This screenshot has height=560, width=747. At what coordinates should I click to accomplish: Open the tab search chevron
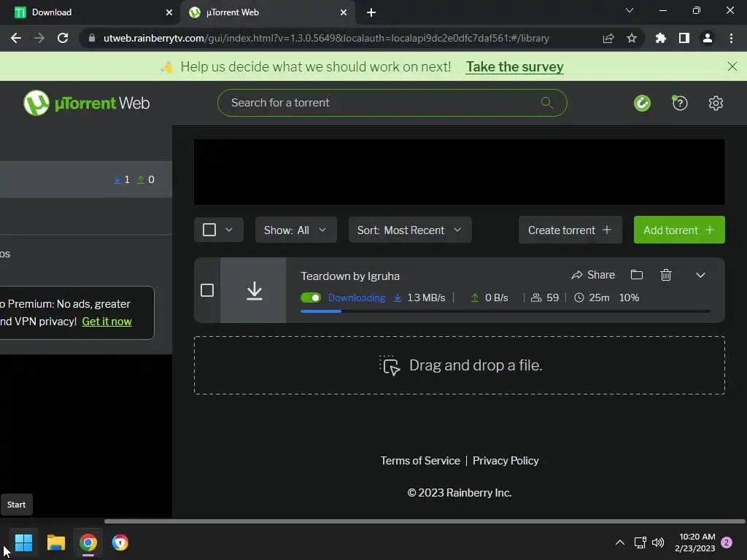[630, 10]
